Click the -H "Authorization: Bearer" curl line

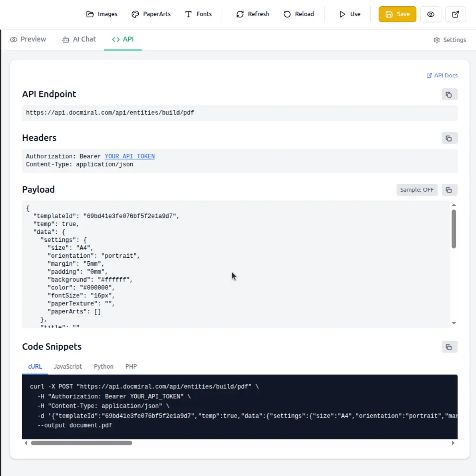(114, 396)
